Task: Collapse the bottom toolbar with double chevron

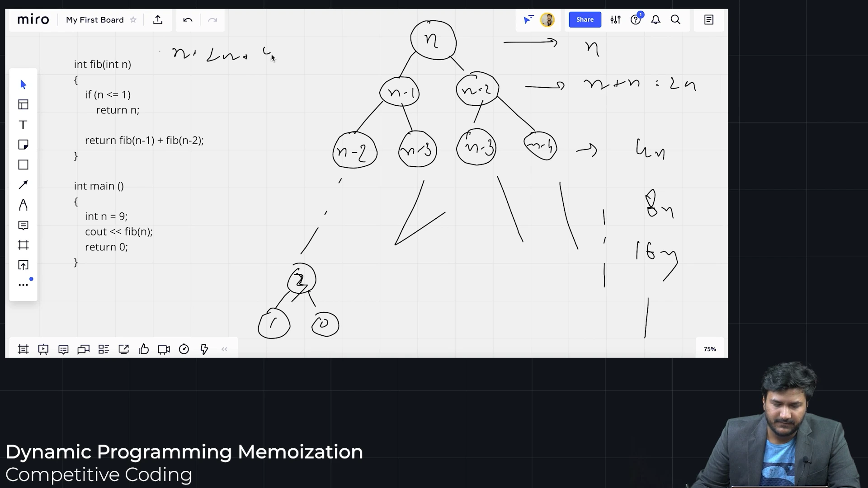Action: [224, 349]
